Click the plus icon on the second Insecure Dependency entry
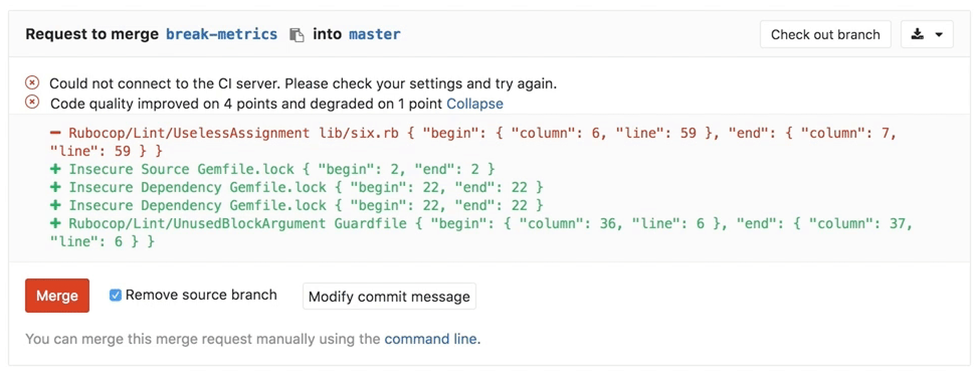This screenshot has height=373, width=980. tap(55, 205)
